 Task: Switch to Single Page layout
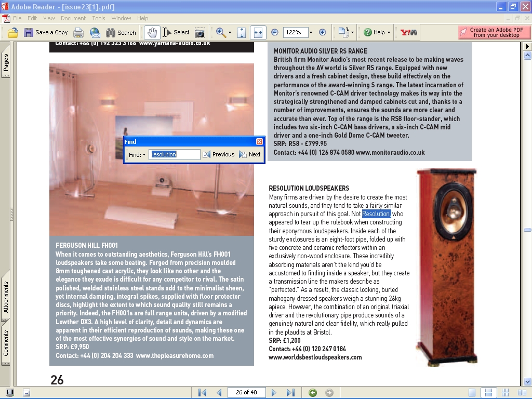(472, 392)
